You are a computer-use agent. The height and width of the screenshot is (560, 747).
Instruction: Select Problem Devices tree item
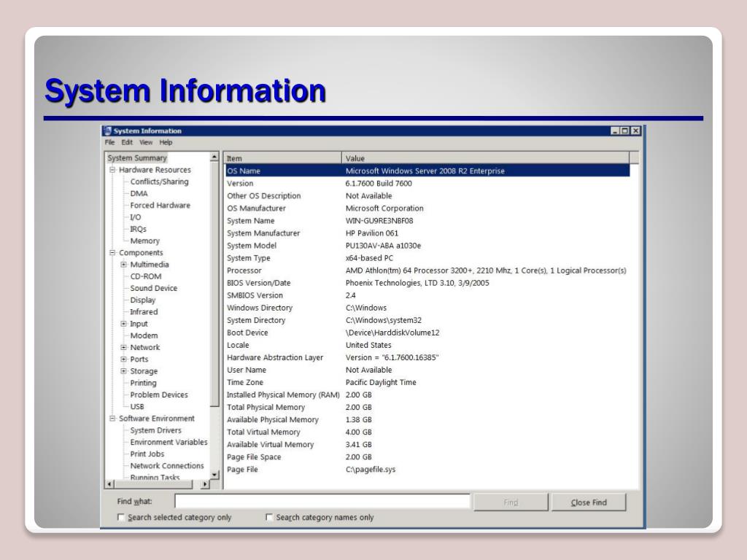[159, 394]
